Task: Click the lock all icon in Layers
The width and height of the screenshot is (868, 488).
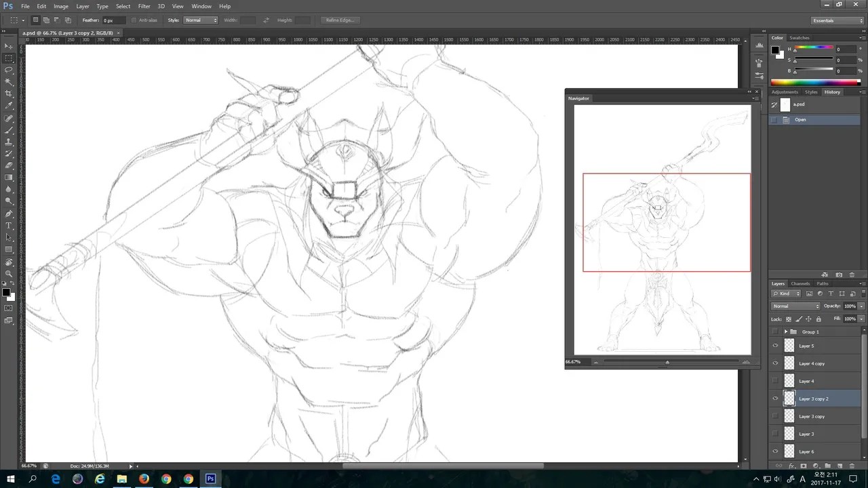Action: tap(818, 319)
